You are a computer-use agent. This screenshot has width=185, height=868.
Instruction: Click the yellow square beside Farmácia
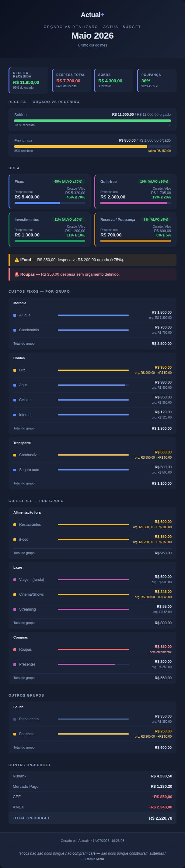click(x=15, y=734)
